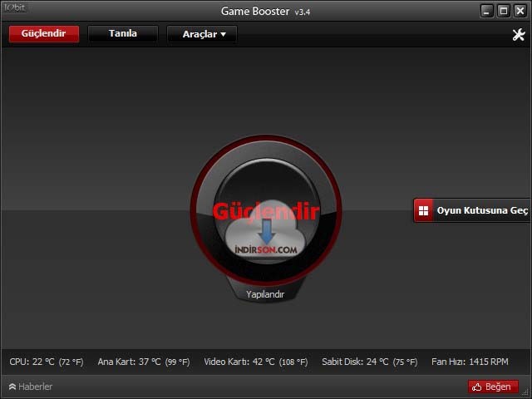
Task: Click the Ana Kart temperature reading
Action: click(144, 362)
